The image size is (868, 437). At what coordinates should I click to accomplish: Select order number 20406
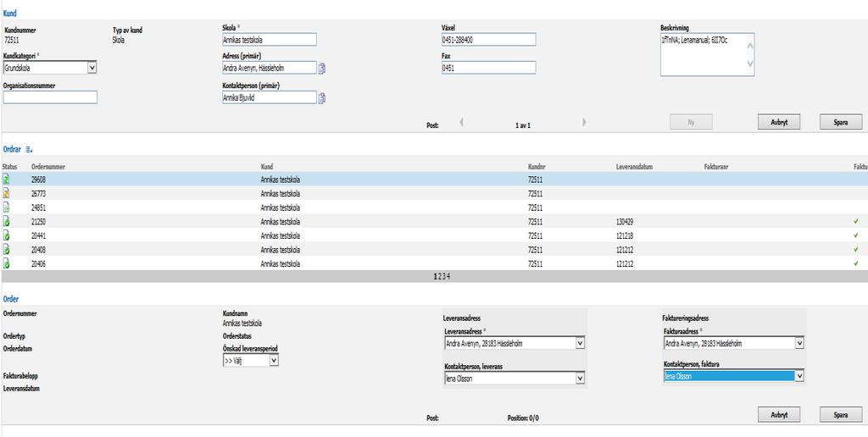point(39,264)
